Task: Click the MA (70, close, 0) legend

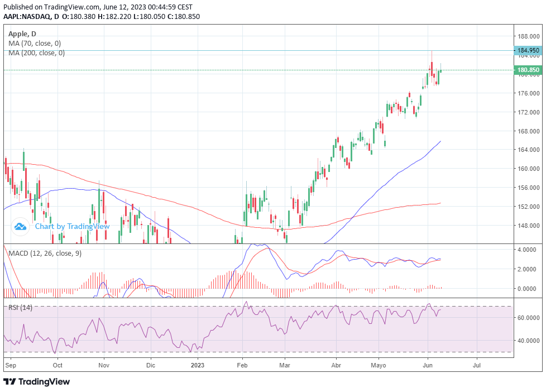Action: coord(35,44)
